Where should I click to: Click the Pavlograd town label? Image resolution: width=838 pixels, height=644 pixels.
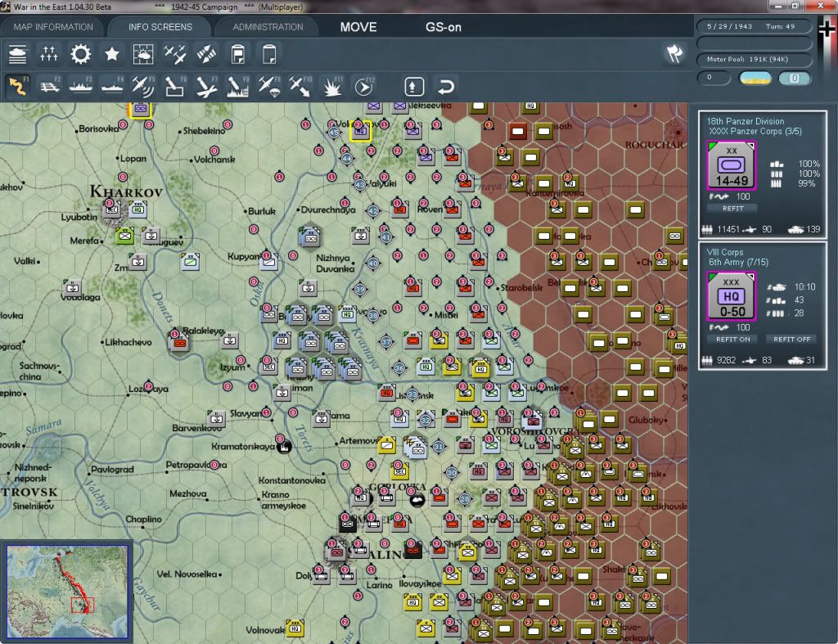112,469
